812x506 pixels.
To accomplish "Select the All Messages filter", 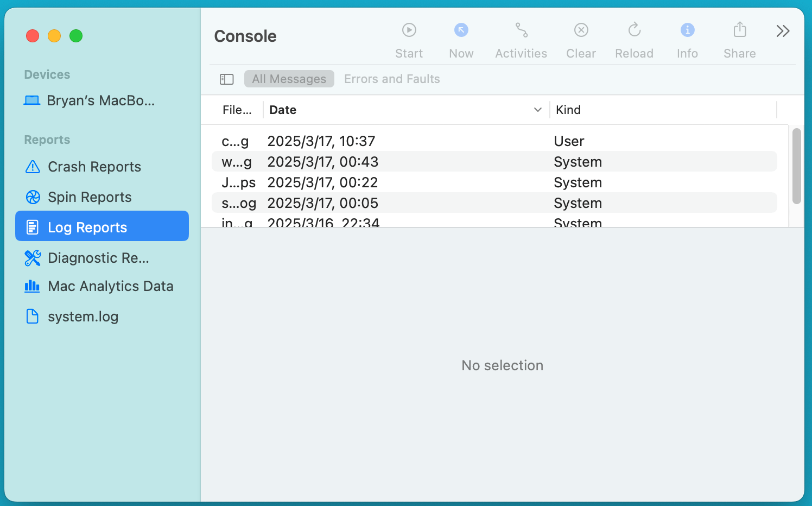I will coord(289,79).
